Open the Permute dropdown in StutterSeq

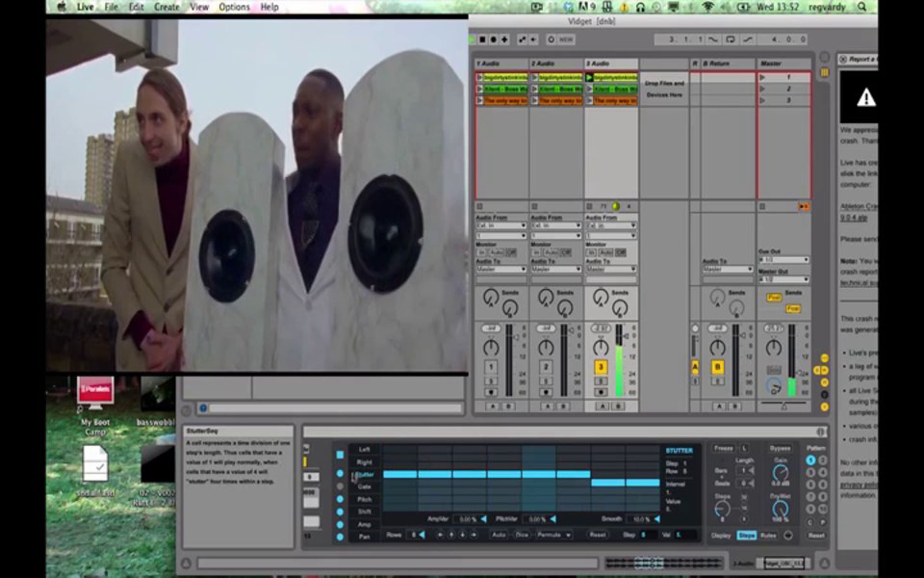554,535
